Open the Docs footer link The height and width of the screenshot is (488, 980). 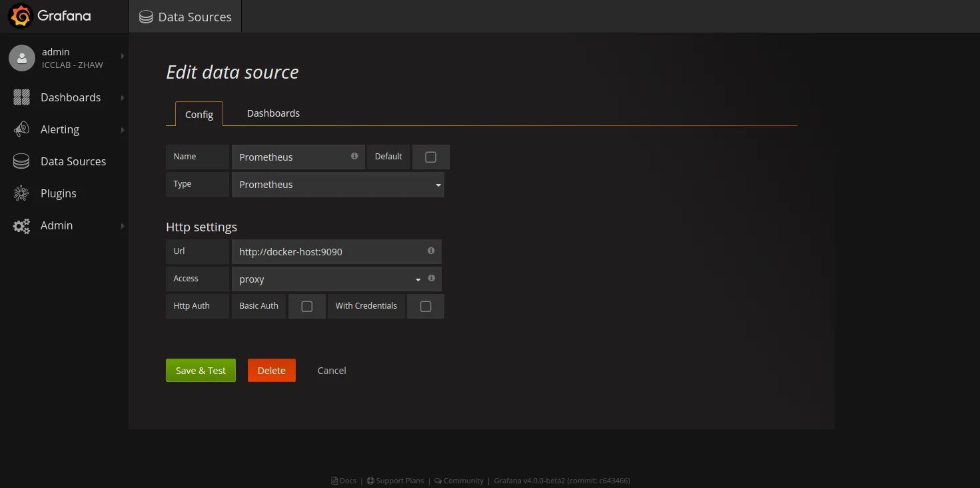348,481
